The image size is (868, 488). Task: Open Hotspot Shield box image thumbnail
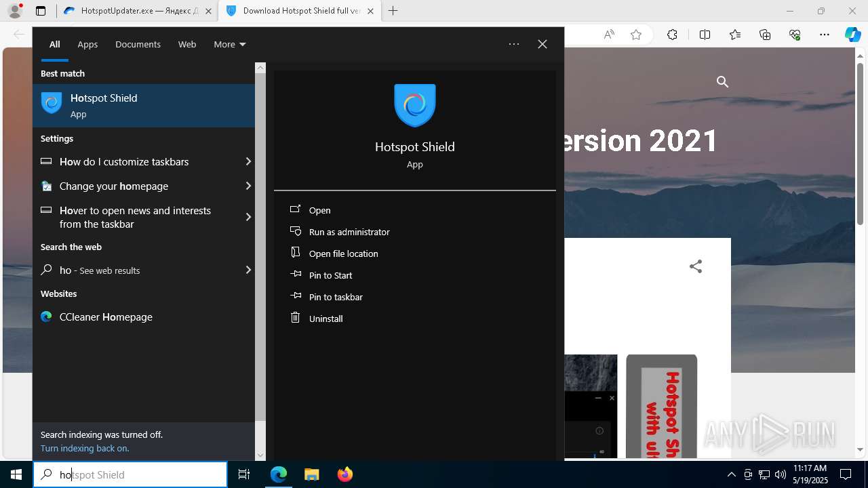click(x=661, y=405)
